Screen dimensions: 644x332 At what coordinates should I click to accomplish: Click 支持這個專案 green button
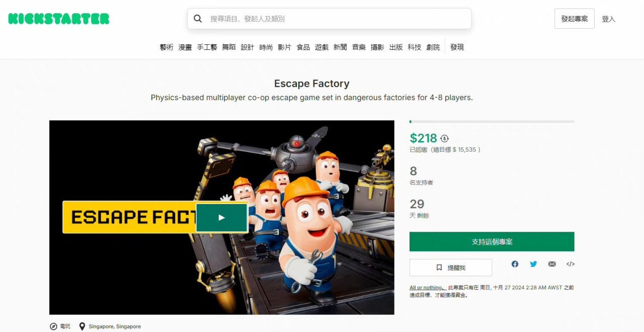click(492, 242)
